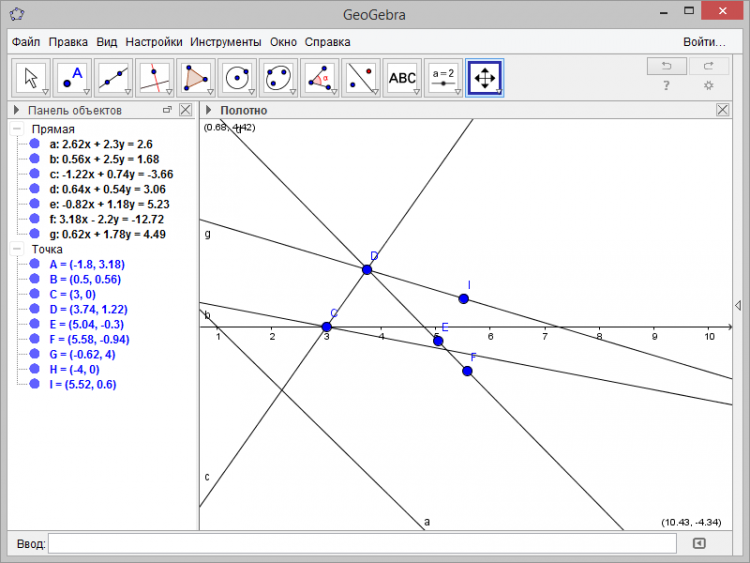Expand the Полотно style bar triangle
Viewport: 750px width, 563px height.
click(x=210, y=110)
